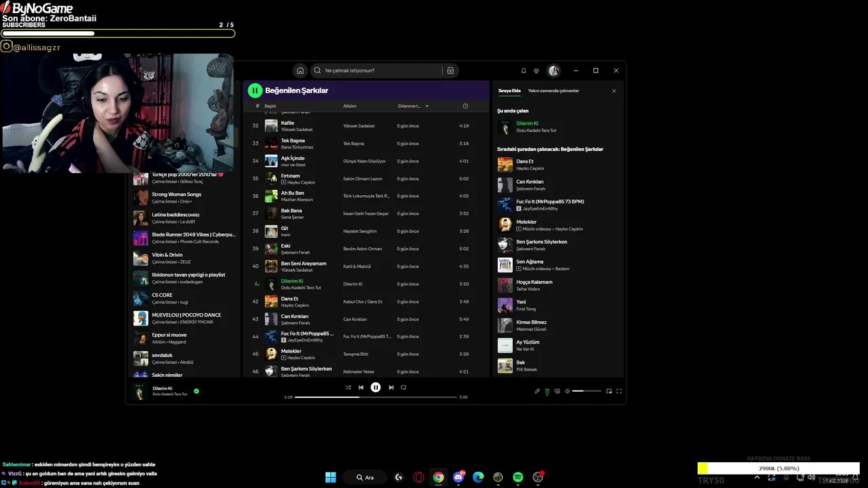Viewport: 868px width, 488px height.
Task: Open the CS CORE playlist
Action: pyautogui.click(x=184, y=298)
